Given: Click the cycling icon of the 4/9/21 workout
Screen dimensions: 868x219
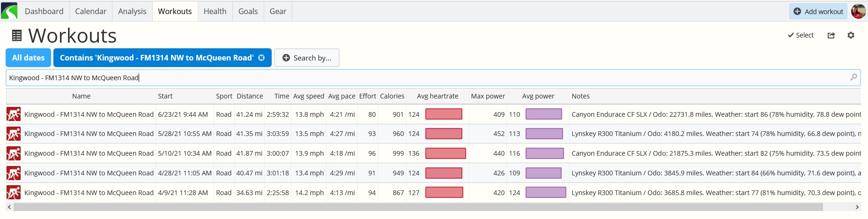Looking at the screenshot, I should [x=14, y=192].
